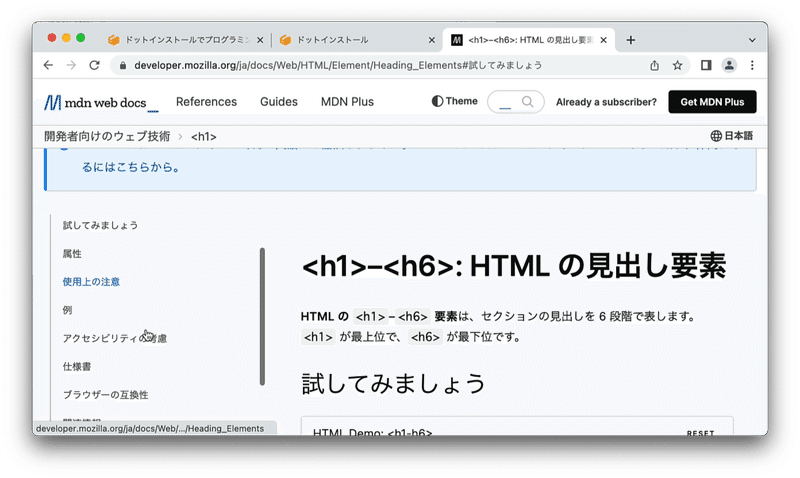
Task: Click the browser forward arrow
Action: pyautogui.click(x=71, y=65)
